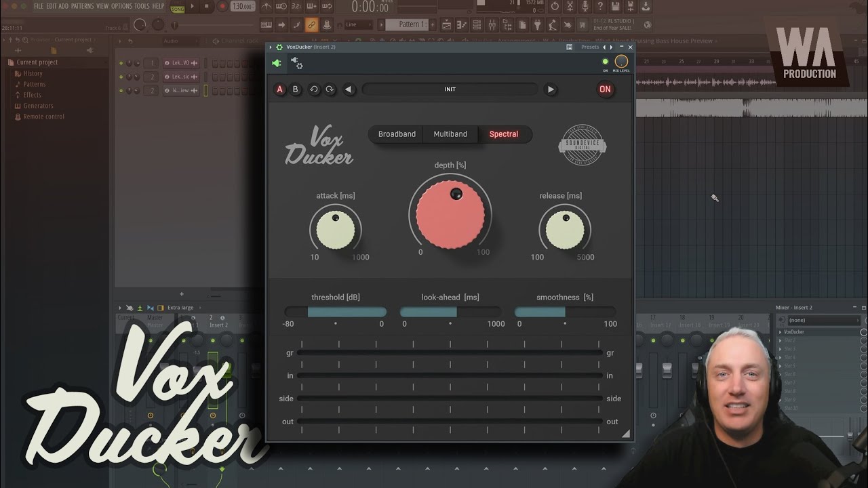The image size is (868, 488).
Task: Click the Play button in transport
Action: pos(193,6)
